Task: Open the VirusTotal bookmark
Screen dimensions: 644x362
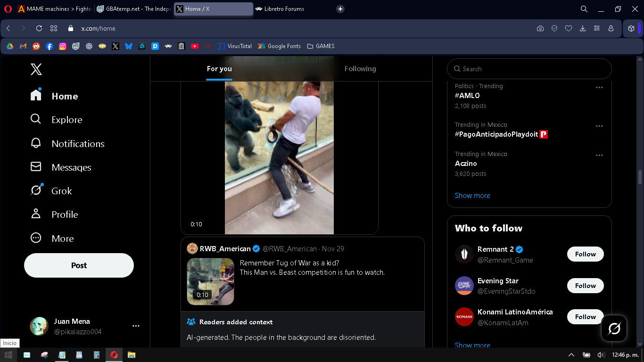Action: [235, 46]
